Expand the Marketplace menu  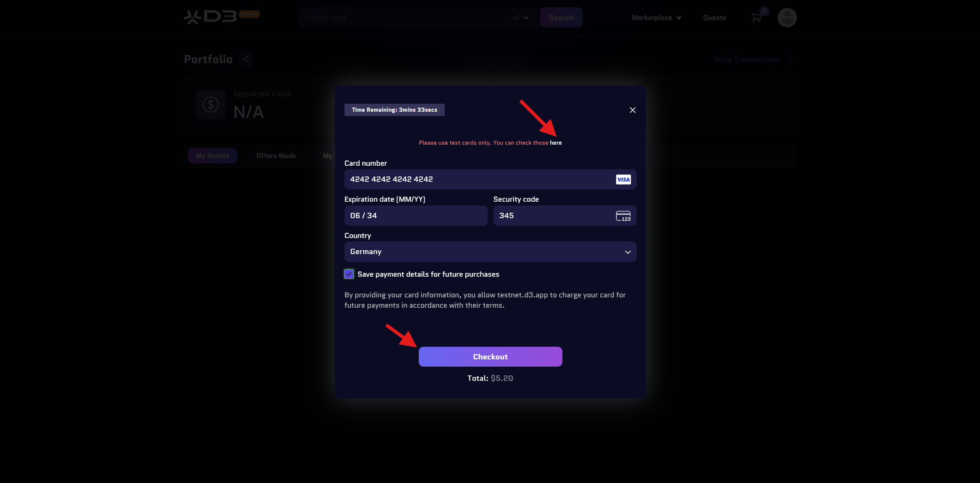tap(656, 18)
